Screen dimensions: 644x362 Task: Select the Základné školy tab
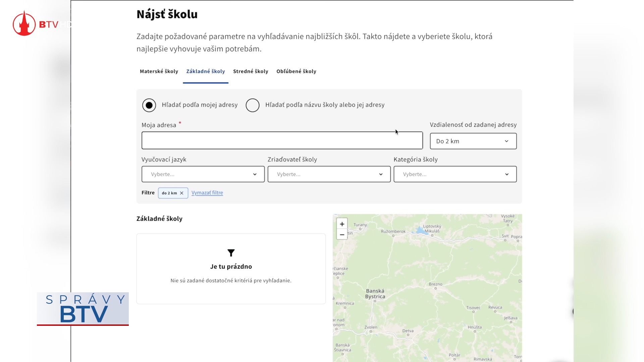[x=205, y=71]
